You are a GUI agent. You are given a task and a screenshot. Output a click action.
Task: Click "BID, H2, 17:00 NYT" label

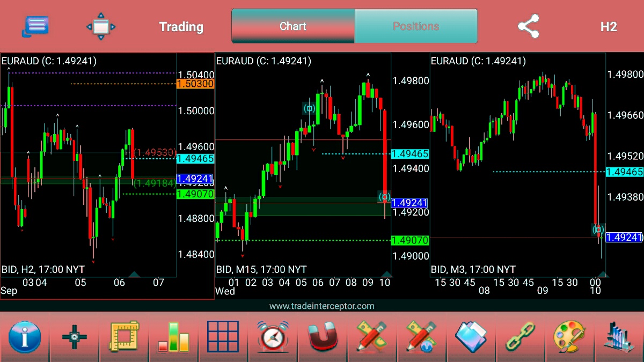[x=43, y=269]
